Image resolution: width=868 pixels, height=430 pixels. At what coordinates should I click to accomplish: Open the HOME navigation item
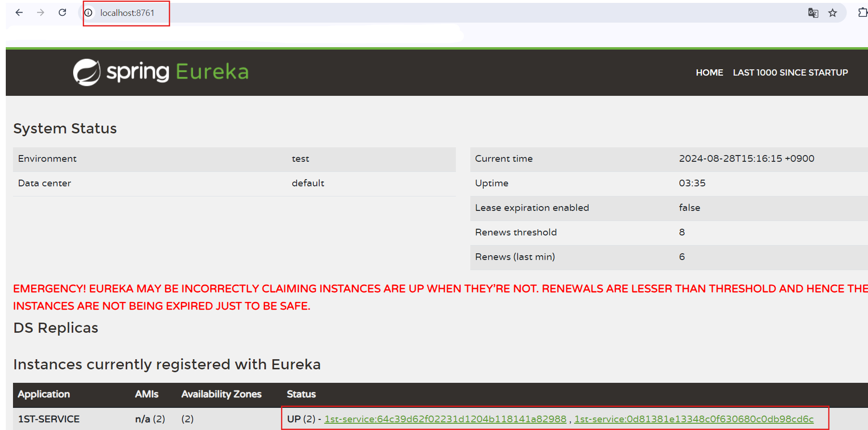pyautogui.click(x=709, y=73)
